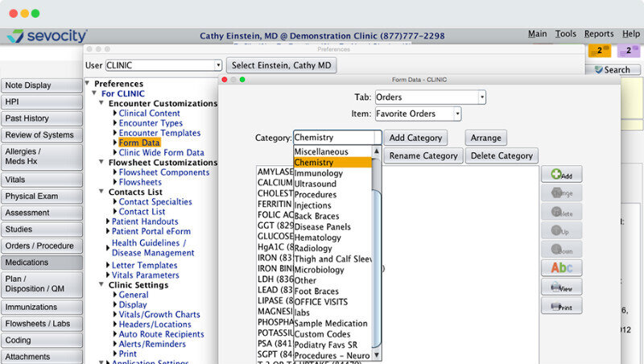Click the Abc spell check icon
The image size is (644, 364).
click(x=561, y=268)
